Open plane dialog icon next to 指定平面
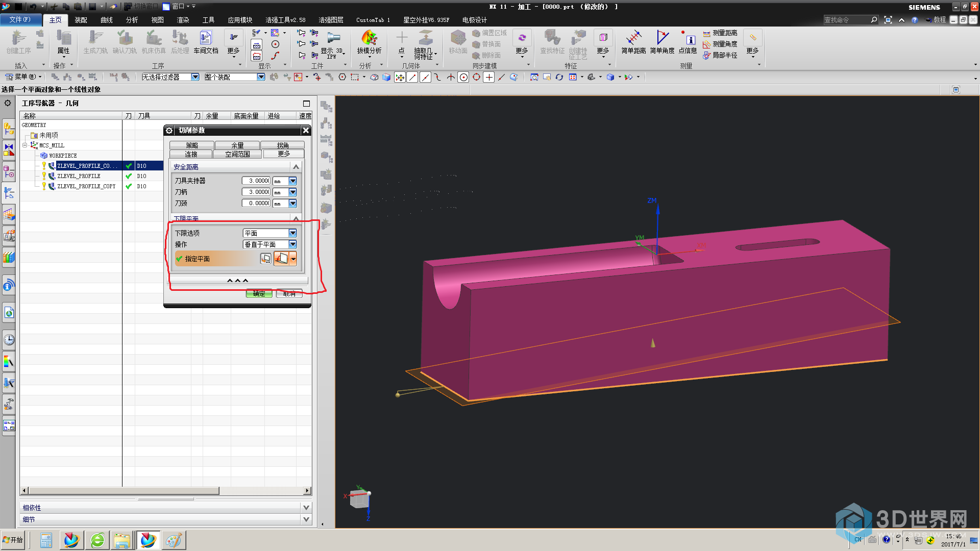 (266, 259)
